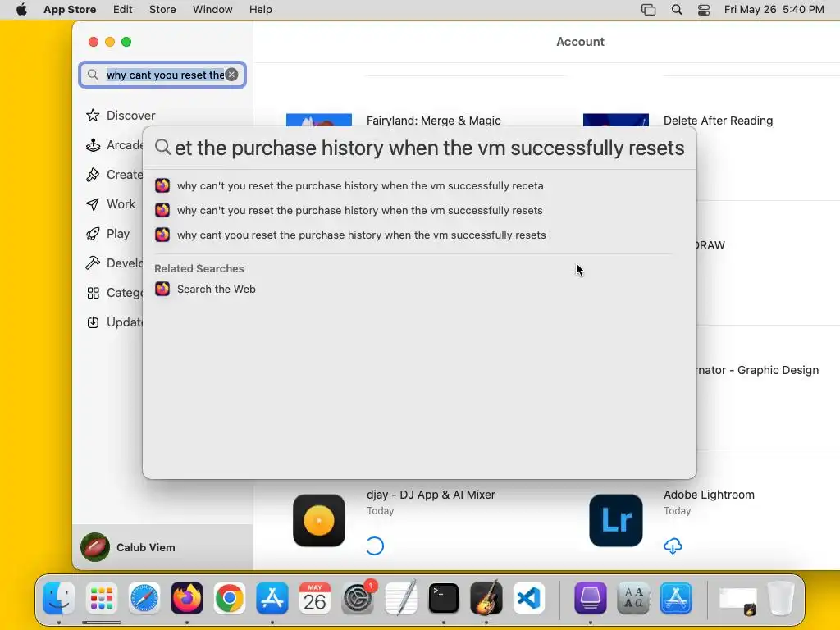Viewport: 840px width, 630px height.
Task: Click the Create paintbrush icon
Action: [x=93, y=175]
